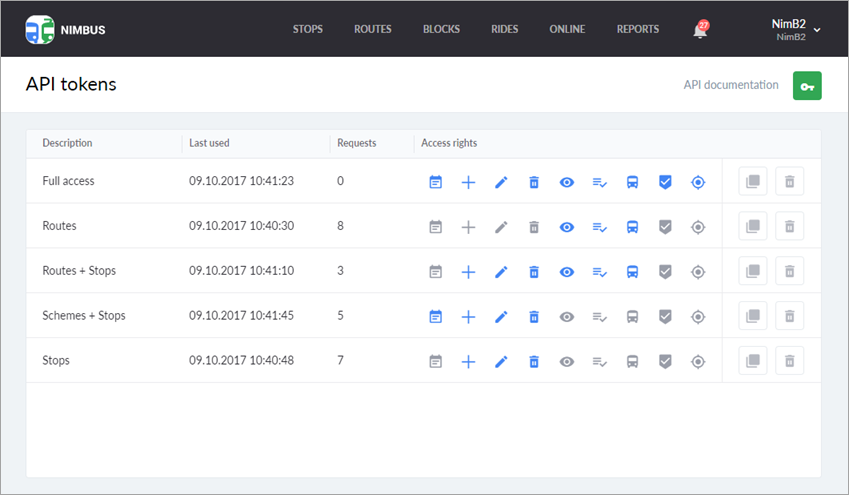
Task: Copy the Stops token
Action: [x=753, y=361]
